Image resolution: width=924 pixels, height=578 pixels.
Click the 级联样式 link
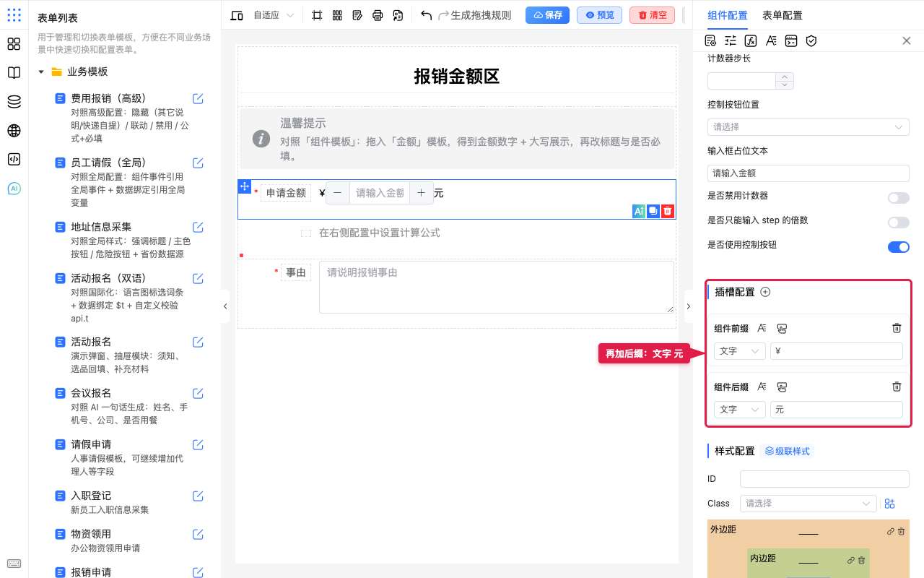tap(787, 452)
